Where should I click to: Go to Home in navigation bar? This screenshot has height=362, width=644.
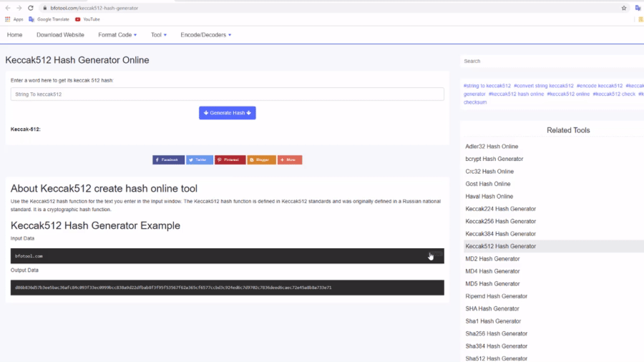pos(14,34)
